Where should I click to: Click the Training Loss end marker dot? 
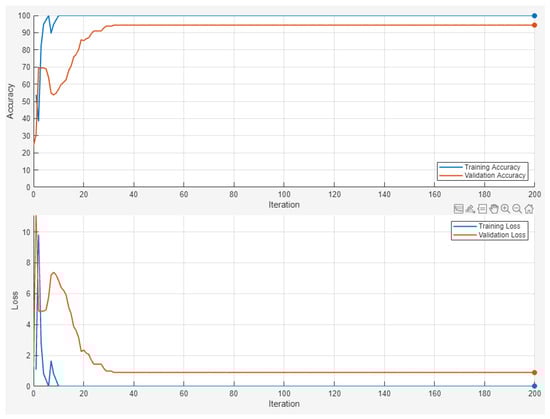[x=535, y=386]
